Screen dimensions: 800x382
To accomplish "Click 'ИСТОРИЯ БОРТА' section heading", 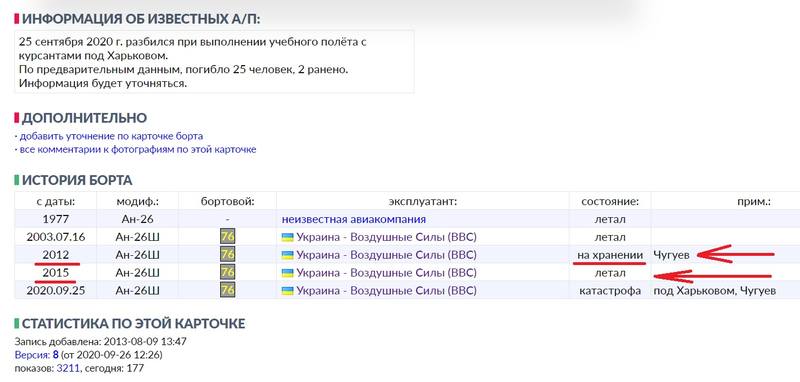I will click(x=77, y=180).
